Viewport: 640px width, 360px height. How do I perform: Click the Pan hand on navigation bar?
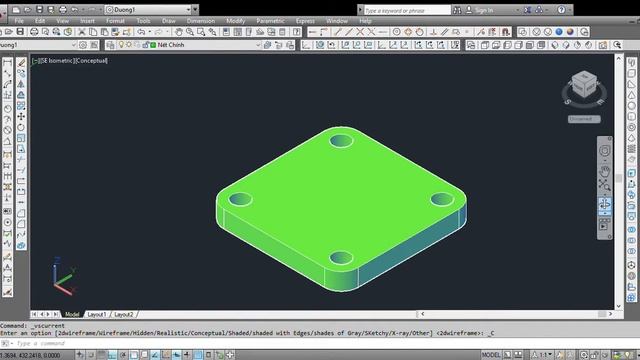[604, 171]
